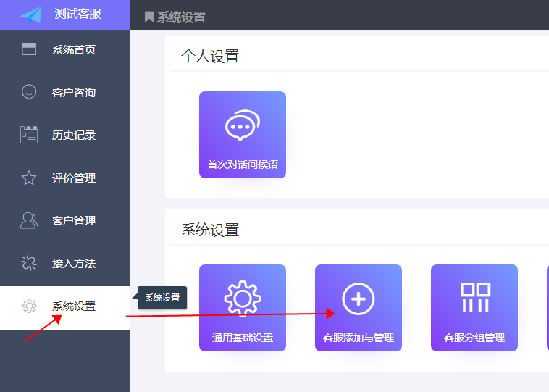Open the 系统首页 window icon
Image resolution: width=549 pixels, height=392 pixels.
29,49
